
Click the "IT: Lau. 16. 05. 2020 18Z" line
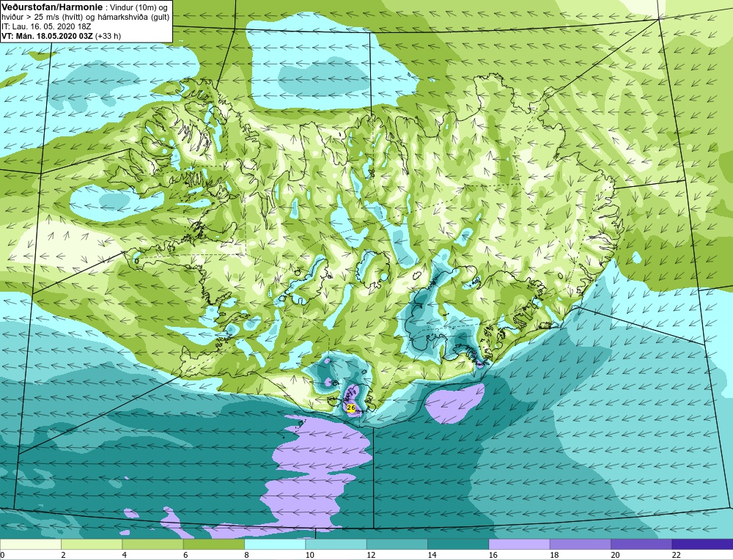pyautogui.click(x=45, y=26)
